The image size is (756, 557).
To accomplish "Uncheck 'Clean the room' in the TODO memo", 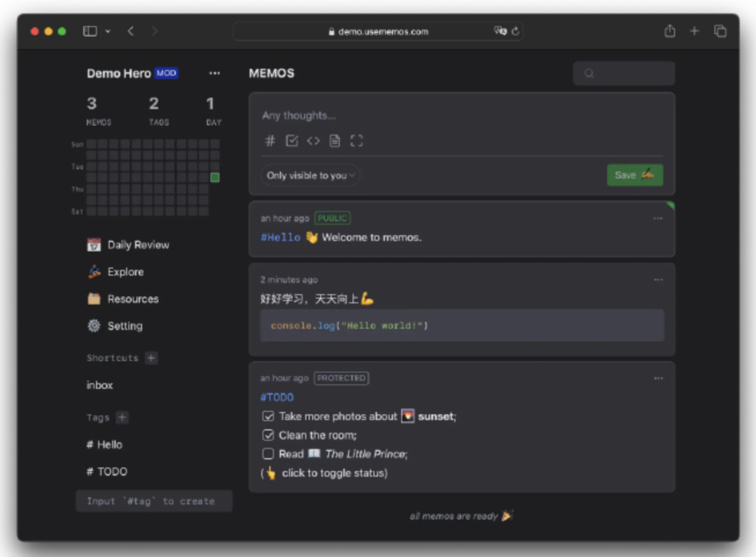I will (x=268, y=435).
